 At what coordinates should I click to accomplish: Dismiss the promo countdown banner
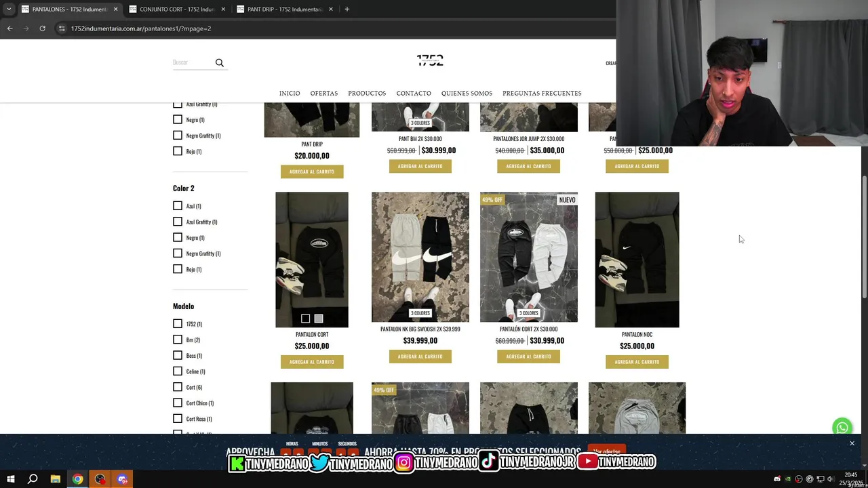pos(852,443)
